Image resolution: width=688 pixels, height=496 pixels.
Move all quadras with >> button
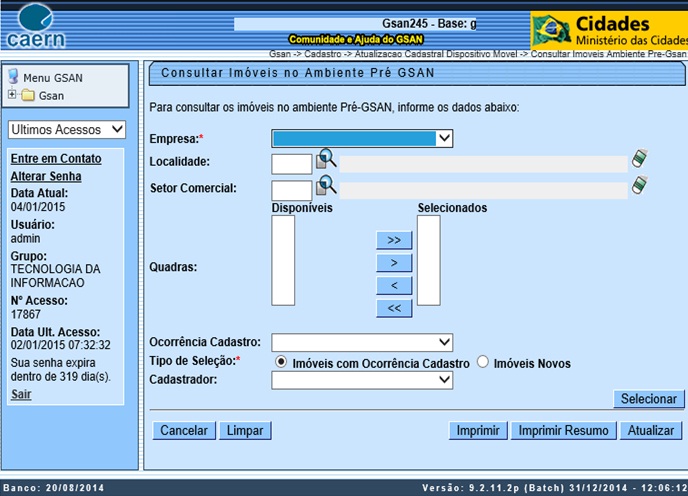[x=394, y=240]
